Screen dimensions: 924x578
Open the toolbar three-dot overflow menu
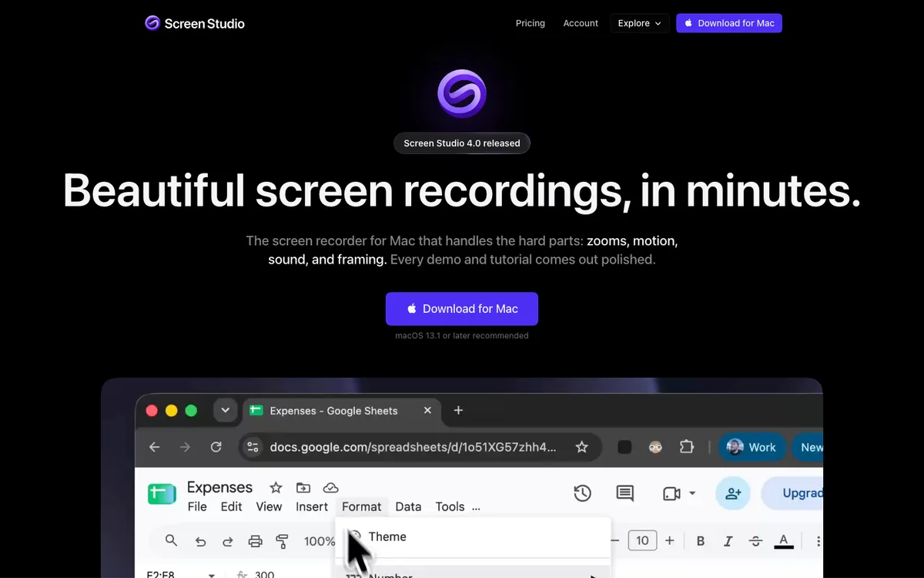click(x=818, y=541)
